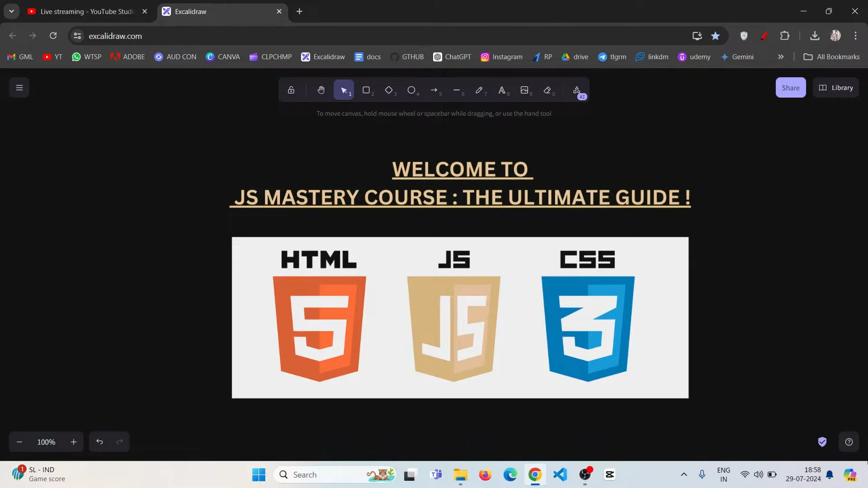Open File Explorer from taskbar
868x488 pixels.
coord(461,474)
